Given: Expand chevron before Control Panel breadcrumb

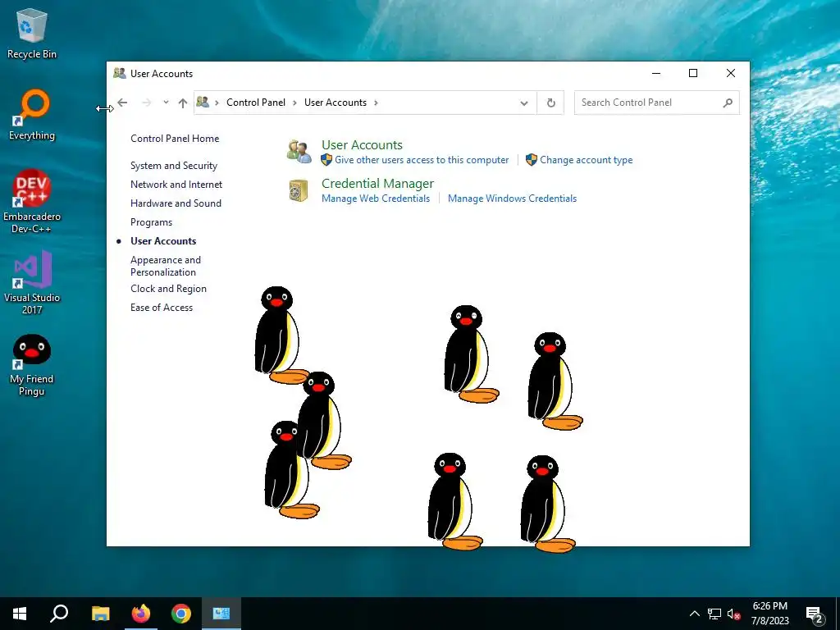Looking at the screenshot, I should 217,103.
